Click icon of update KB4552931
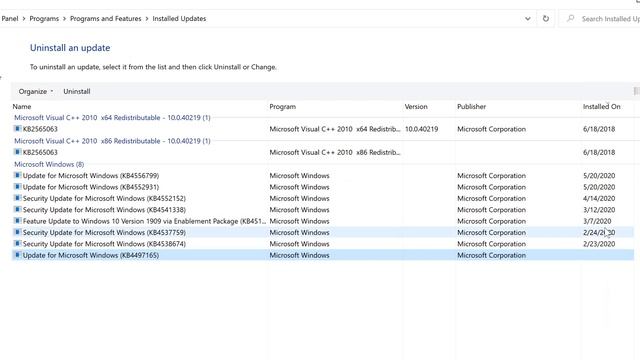Viewport: 640px width, 360px height. (17, 187)
